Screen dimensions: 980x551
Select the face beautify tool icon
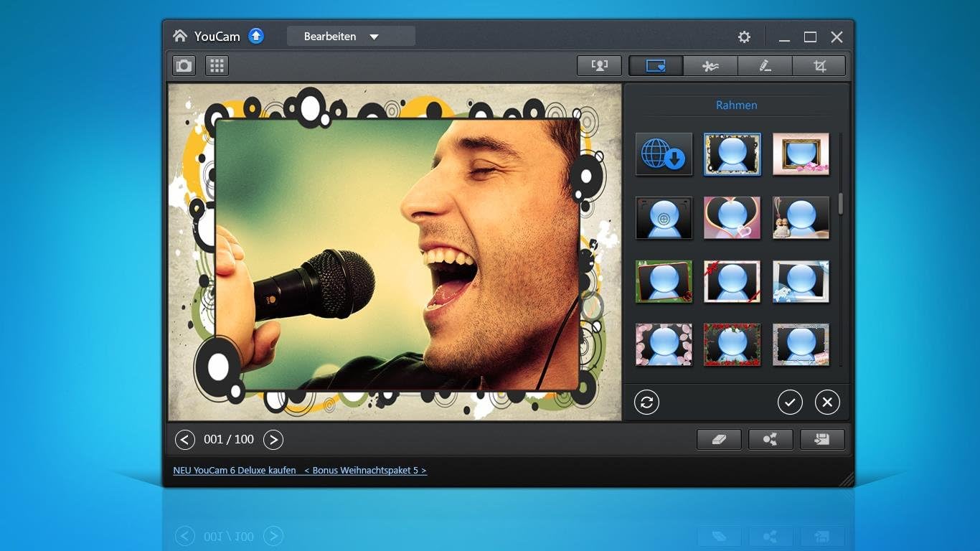click(599, 66)
